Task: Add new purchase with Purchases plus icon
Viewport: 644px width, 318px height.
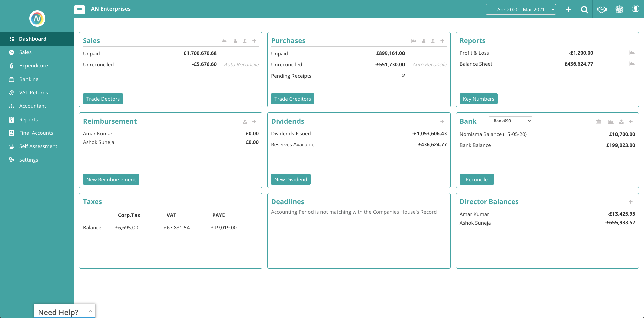Action: (x=442, y=41)
